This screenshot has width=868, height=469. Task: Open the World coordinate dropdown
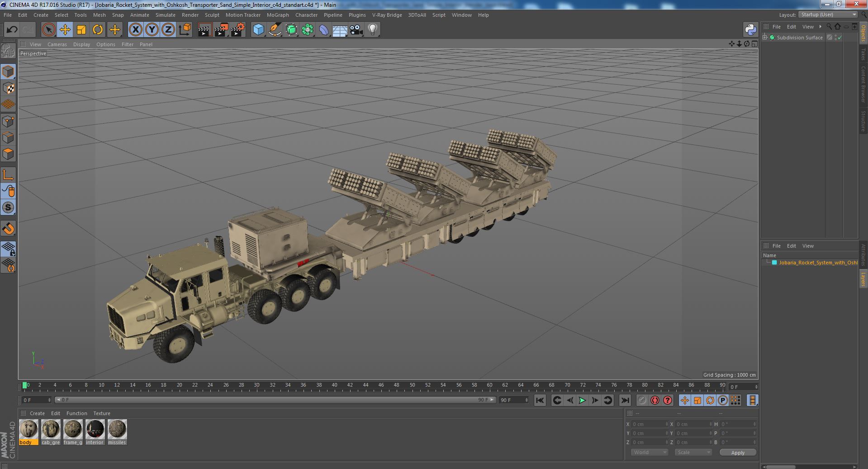pyautogui.click(x=650, y=452)
